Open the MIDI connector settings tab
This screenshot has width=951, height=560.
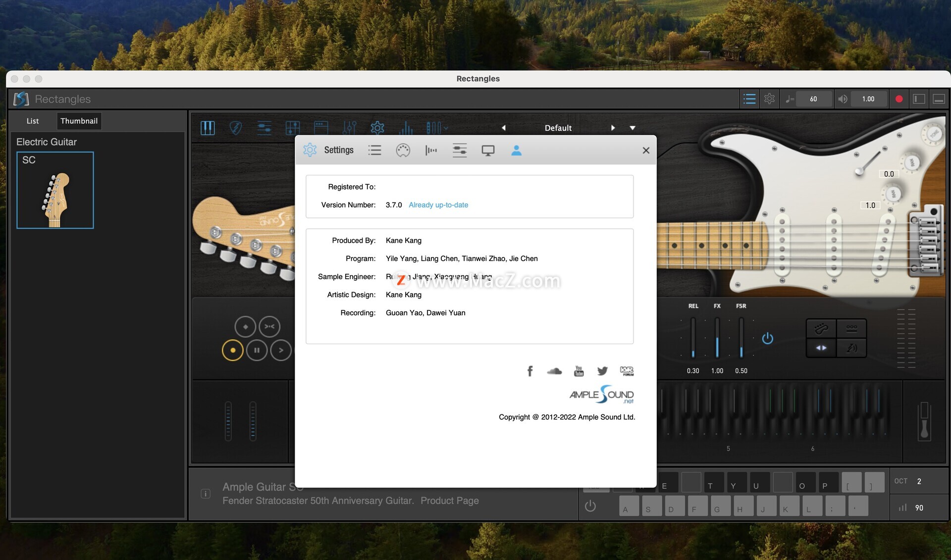pyautogui.click(x=403, y=150)
